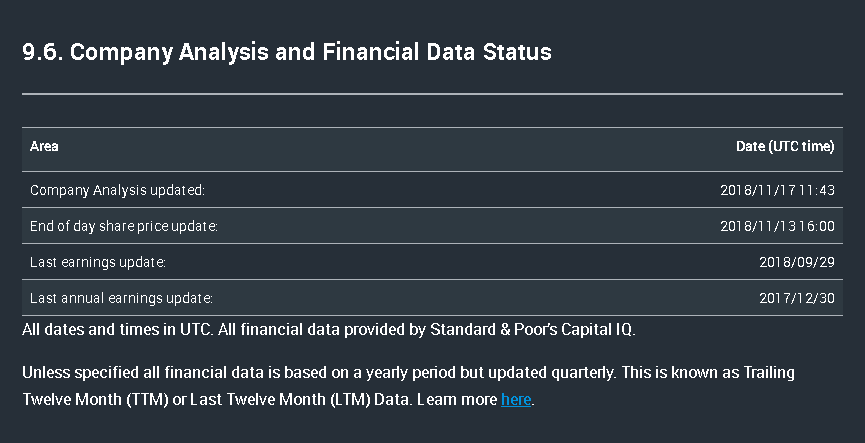
Task: Click the 'Last earnings update' row label
Action: click(x=98, y=262)
